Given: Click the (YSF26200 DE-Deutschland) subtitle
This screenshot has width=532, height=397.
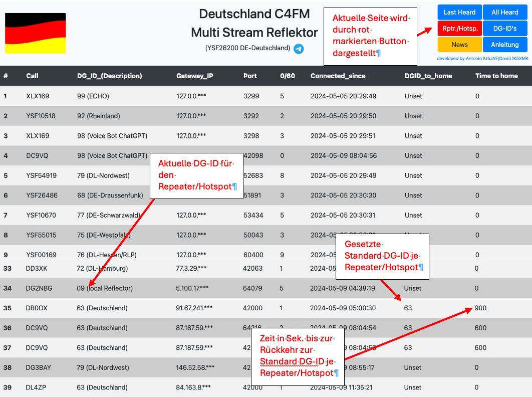Looking at the screenshot, I should pyautogui.click(x=247, y=48).
